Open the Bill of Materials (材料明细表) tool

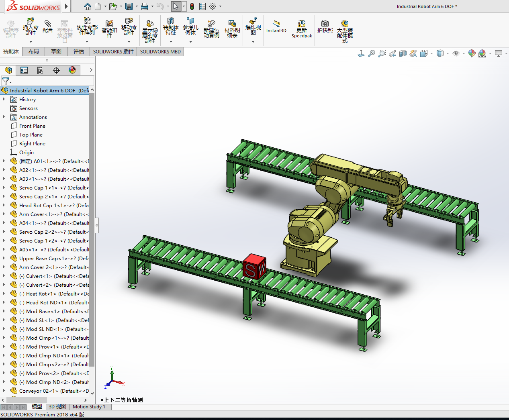click(x=232, y=29)
